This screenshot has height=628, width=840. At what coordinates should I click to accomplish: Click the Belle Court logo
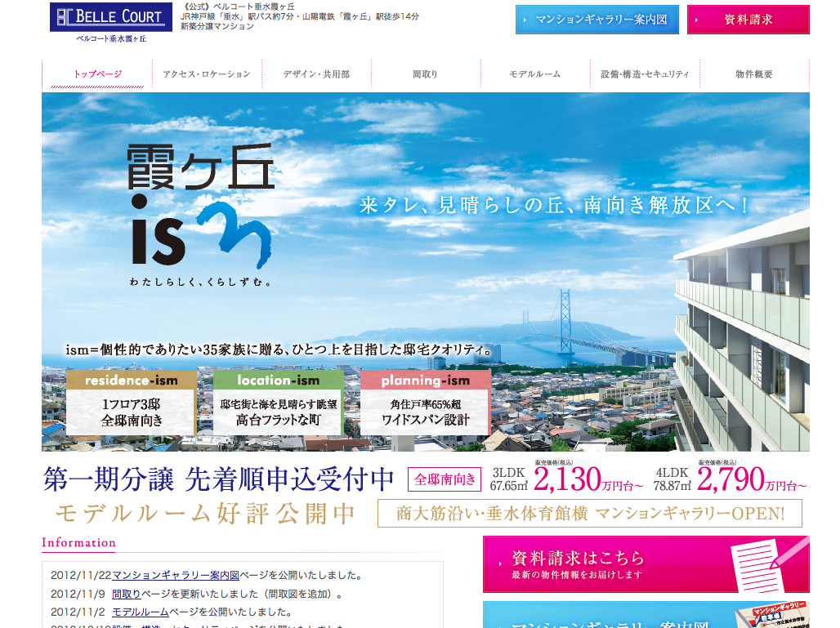click(110, 23)
